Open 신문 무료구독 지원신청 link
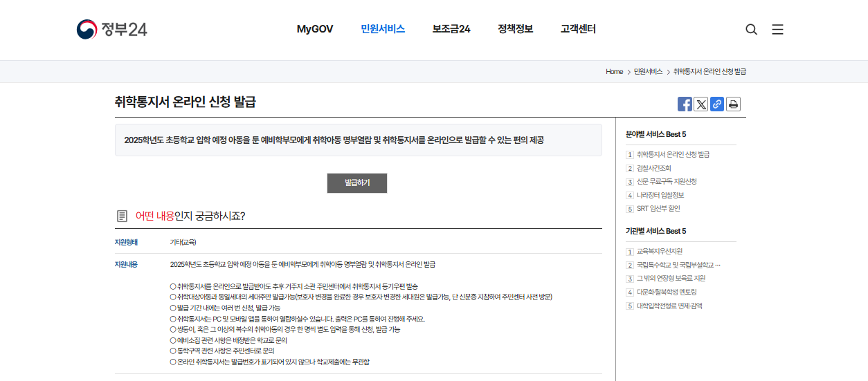This screenshot has height=381, width=868. tap(667, 182)
